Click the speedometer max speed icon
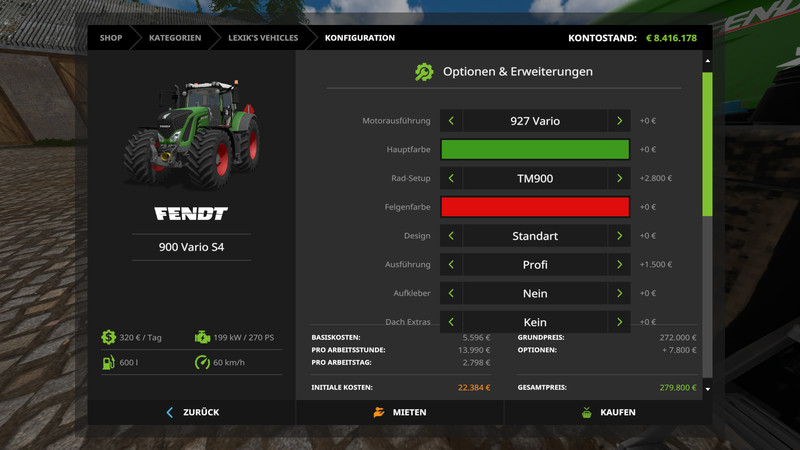Viewport: 800px width, 450px height. tap(203, 362)
